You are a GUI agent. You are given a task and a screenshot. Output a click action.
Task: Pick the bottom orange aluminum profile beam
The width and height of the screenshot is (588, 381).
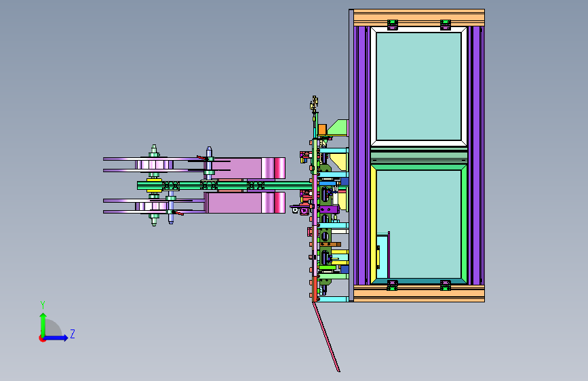click(419, 294)
